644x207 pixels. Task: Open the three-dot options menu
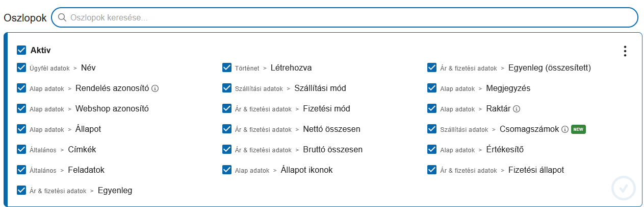625,51
